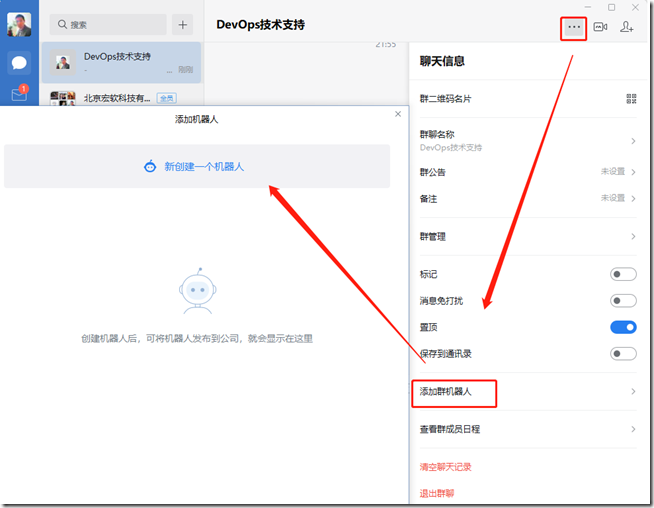Image resolution: width=654 pixels, height=508 pixels.
Task: Open the 北京宏软科技有... conversation
Action: 121,97
